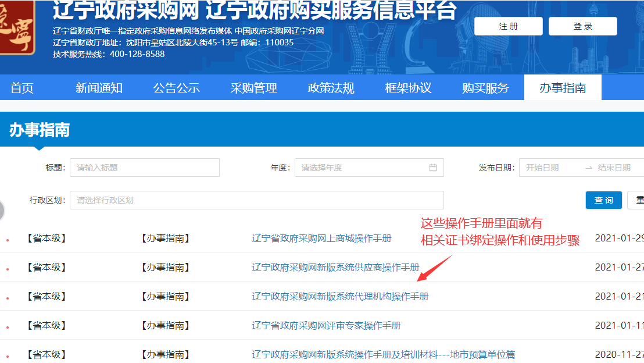Open the 开始日期 start date picker

coord(549,168)
